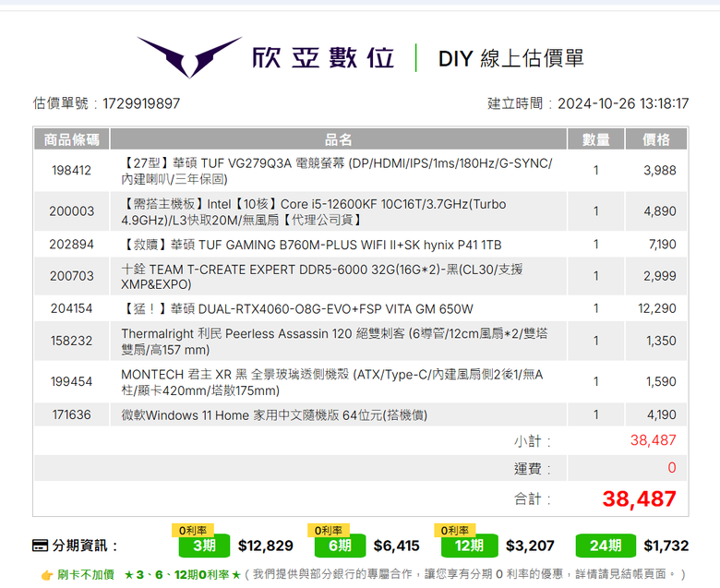Click product code 200703

(72, 276)
